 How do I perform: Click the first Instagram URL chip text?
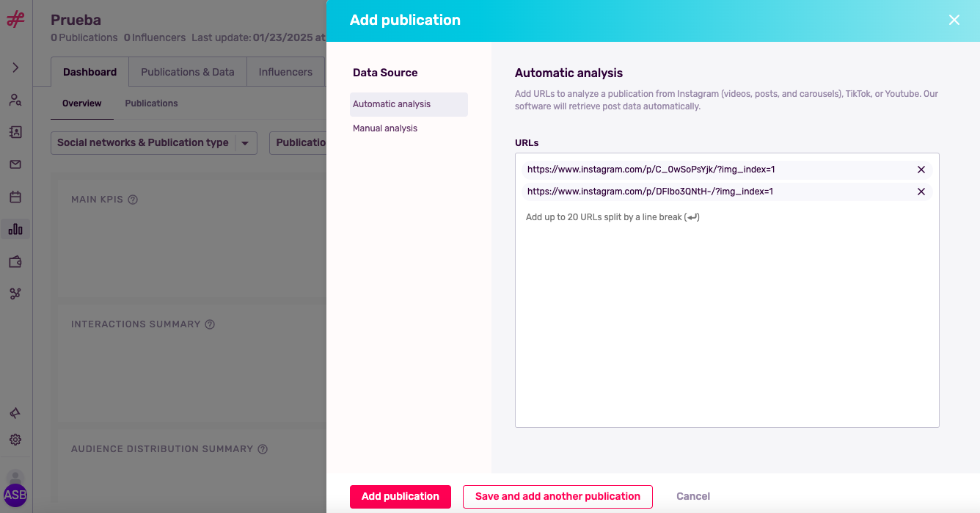(651, 170)
